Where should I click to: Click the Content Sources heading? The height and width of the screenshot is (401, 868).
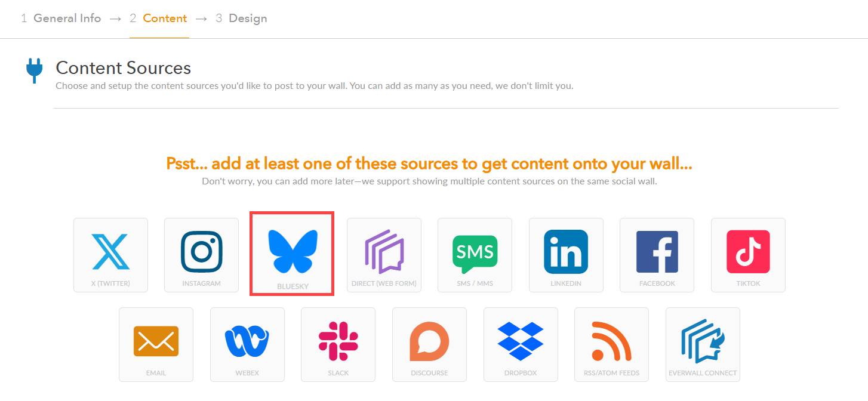(123, 67)
